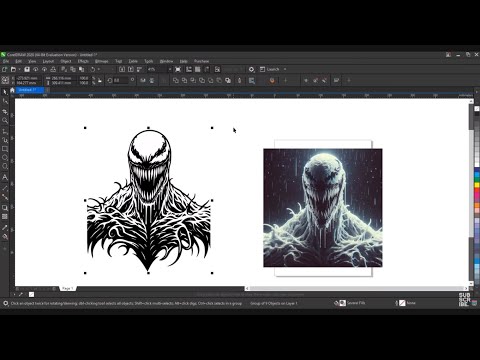Toggle the mirror horizontally button
Image resolution: width=480 pixels, height=360 pixels.
click(x=143, y=80)
